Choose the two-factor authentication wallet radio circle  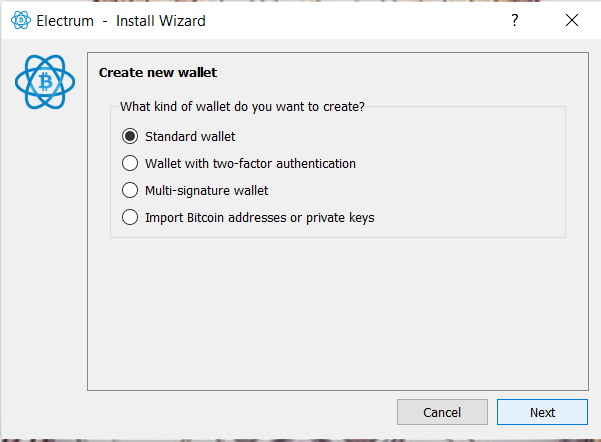tap(130, 163)
